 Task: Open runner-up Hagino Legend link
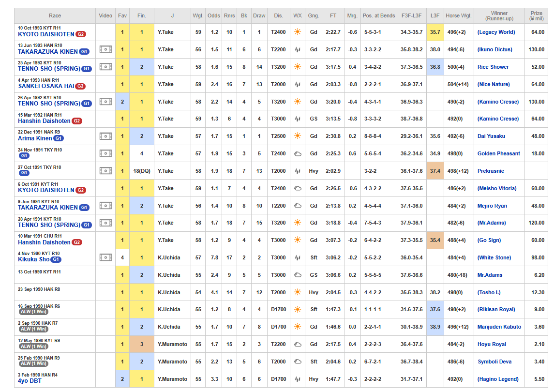click(498, 379)
